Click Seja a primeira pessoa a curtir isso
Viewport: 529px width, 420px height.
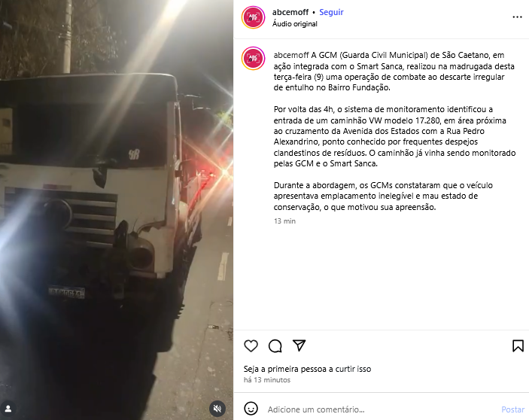click(307, 369)
